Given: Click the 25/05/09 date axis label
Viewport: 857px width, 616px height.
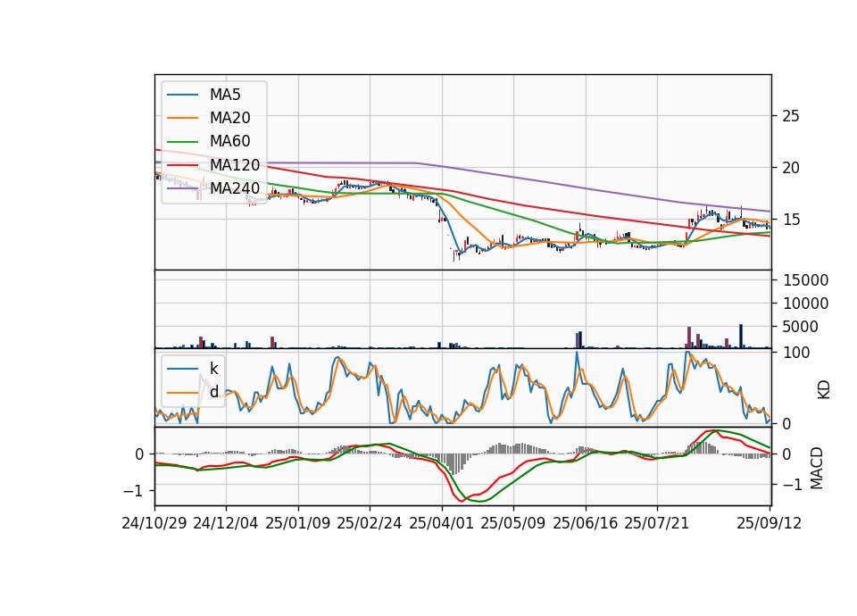Looking at the screenshot, I should click(513, 523).
